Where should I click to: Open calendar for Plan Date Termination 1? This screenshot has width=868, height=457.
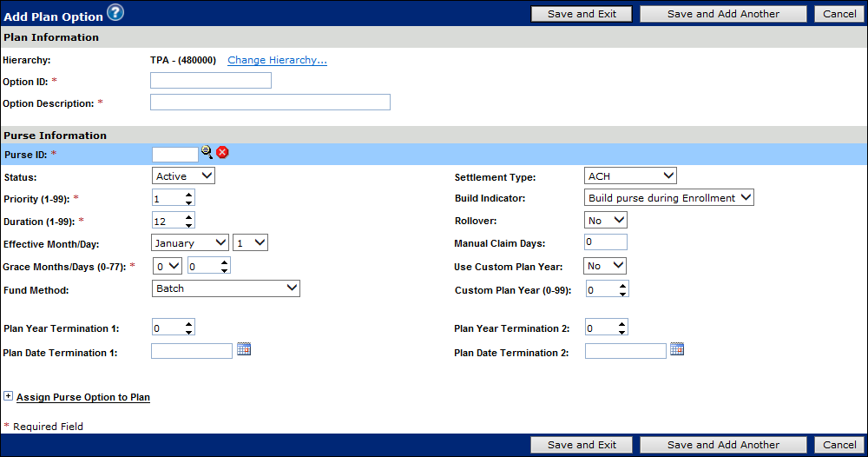tap(244, 349)
